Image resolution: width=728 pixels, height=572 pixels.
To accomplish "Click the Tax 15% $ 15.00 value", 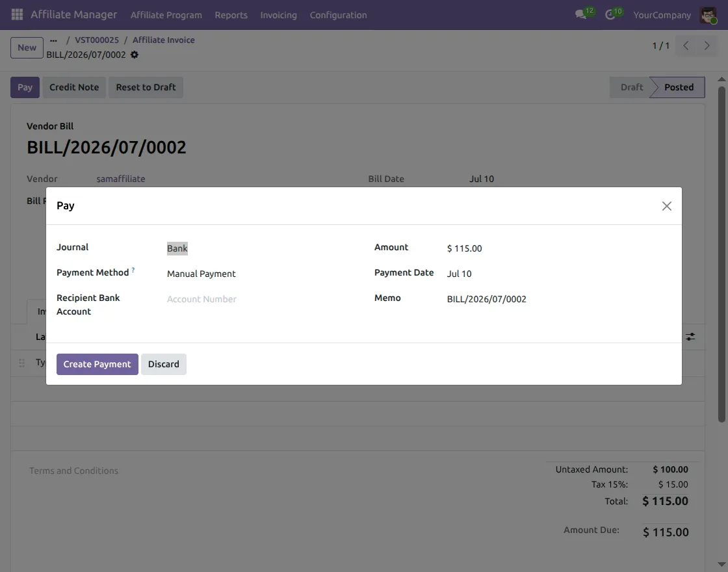I will 673,484.
